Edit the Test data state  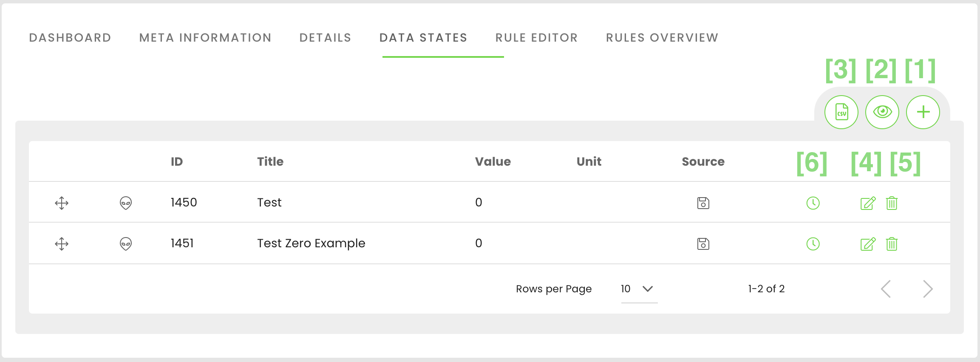(x=867, y=203)
